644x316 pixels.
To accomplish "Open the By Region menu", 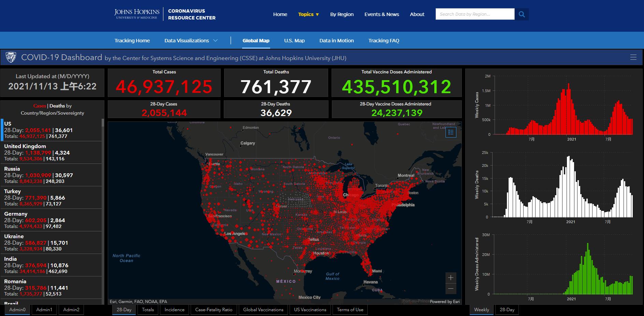I will [342, 14].
